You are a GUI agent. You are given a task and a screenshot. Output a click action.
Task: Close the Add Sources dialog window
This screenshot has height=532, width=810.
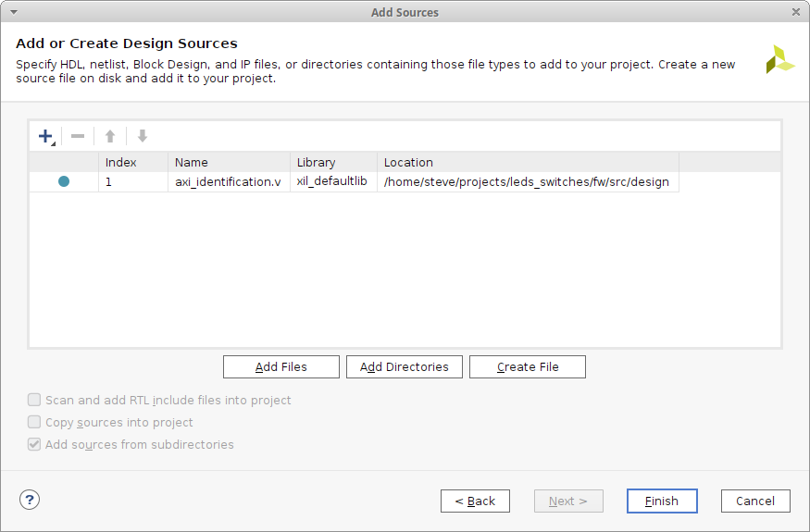pos(796,12)
